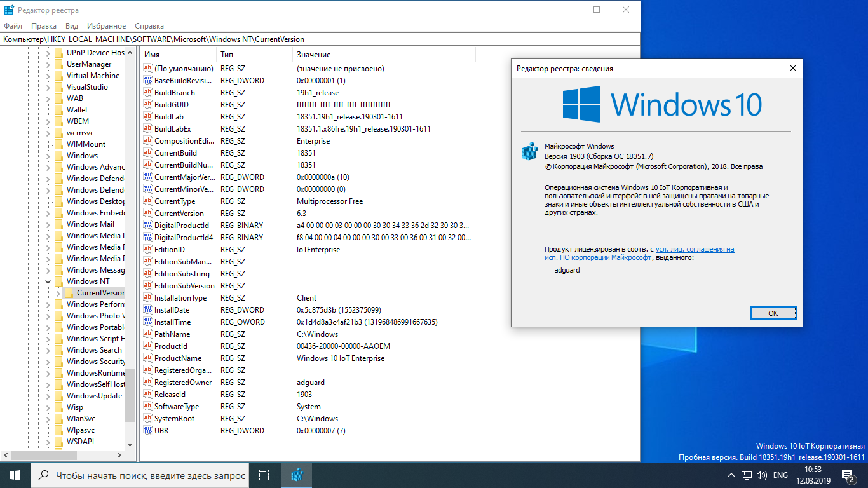This screenshot has width=868, height=488.
Task: Click the PathName value name
Action: tap(172, 334)
